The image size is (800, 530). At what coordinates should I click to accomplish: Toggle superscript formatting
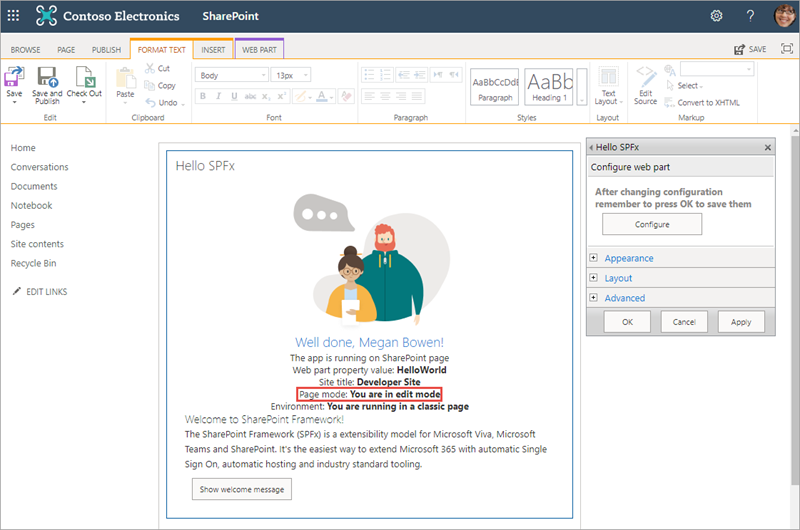(x=281, y=96)
